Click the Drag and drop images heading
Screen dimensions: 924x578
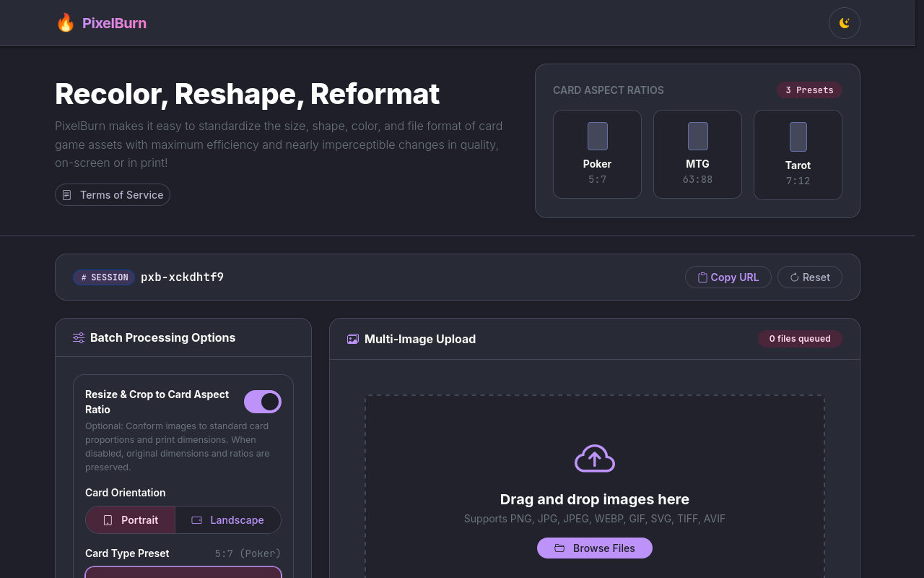[595, 499]
